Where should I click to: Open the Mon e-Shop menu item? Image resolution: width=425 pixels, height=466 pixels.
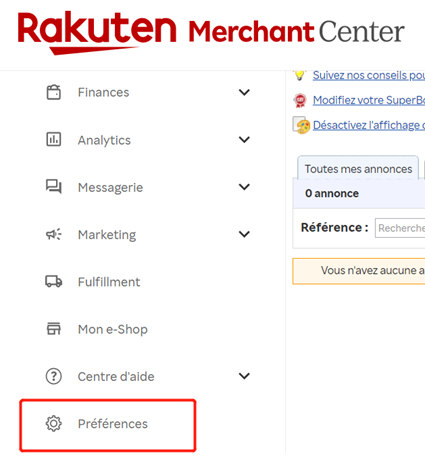tap(113, 329)
